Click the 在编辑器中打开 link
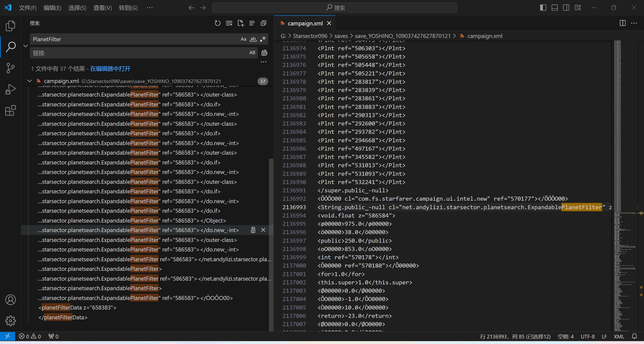 tap(110, 69)
